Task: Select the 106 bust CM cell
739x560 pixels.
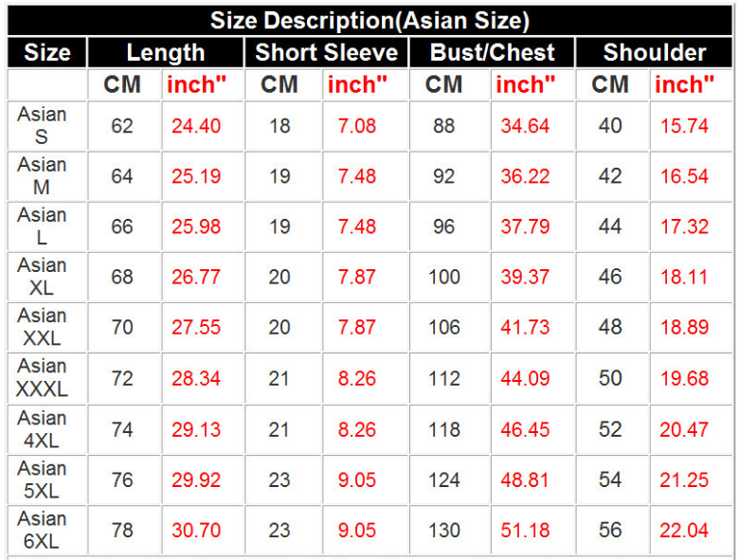Action: pos(444,327)
